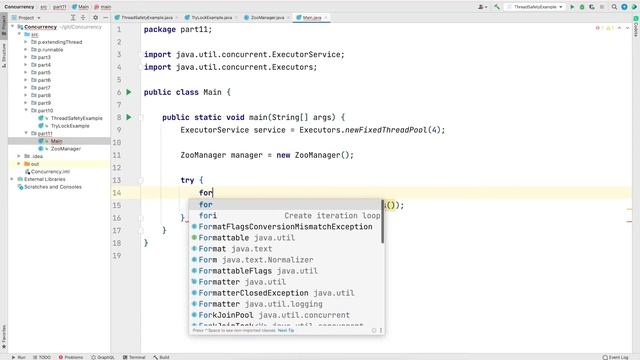Viewport: 640px width, 360px height.
Task: Jump to previous highlighted error arrow
Action: coord(620,28)
